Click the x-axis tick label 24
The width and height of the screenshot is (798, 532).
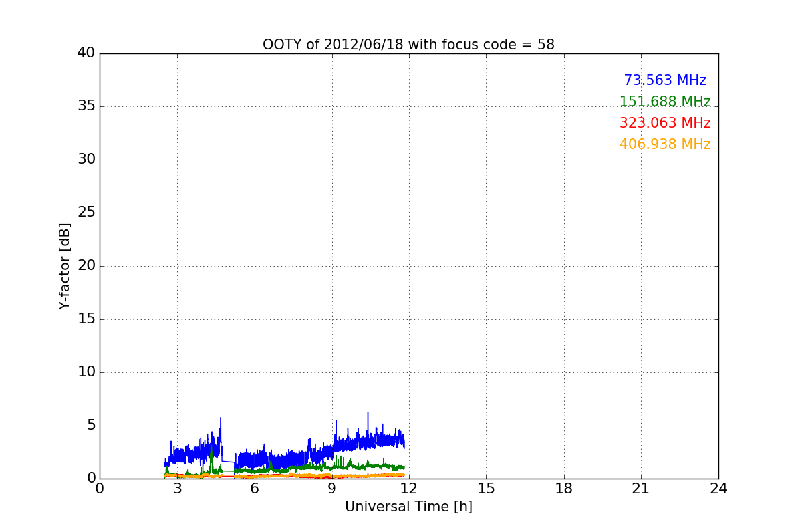pyautogui.click(x=718, y=489)
